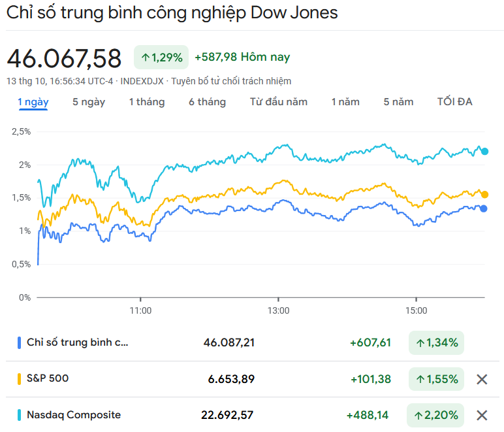View the 1 năm chart range
The height and width of the screenshot is (432, 504).
tap(345, 102)
